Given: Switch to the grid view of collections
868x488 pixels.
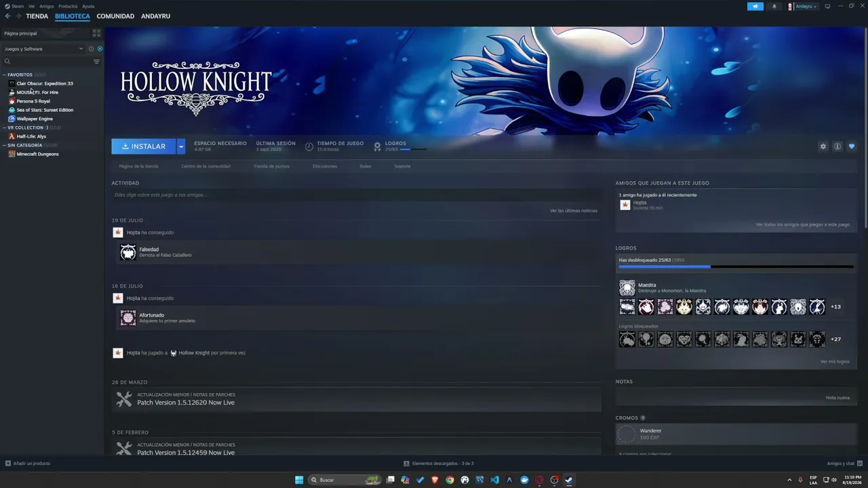Looking at the screenshot, I should [96, 33].
